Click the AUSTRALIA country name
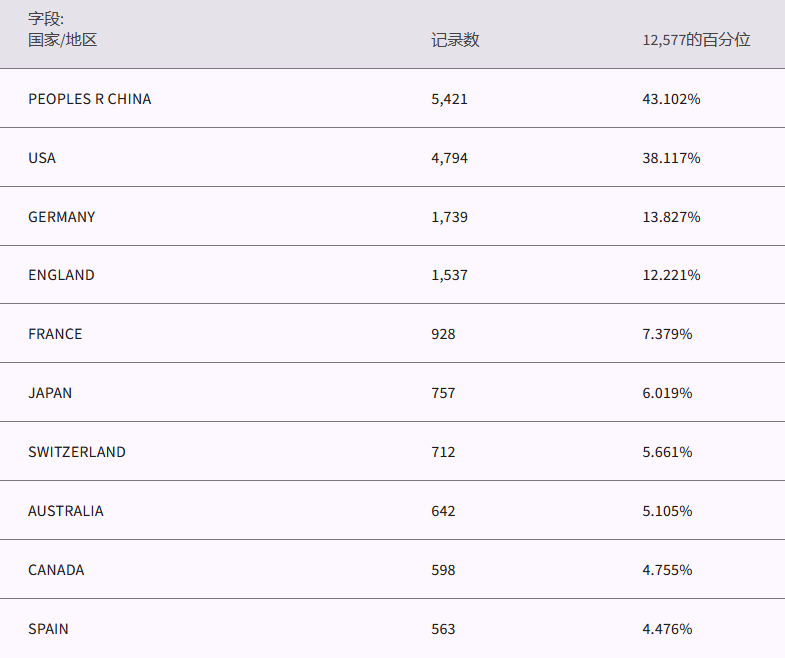The width and height of the screenshot is (785, 658). click(66, 511)
